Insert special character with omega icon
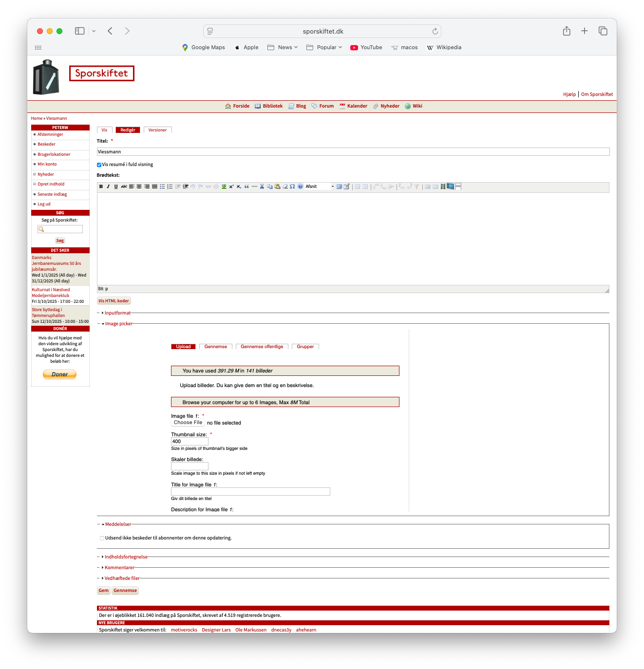 292,186
